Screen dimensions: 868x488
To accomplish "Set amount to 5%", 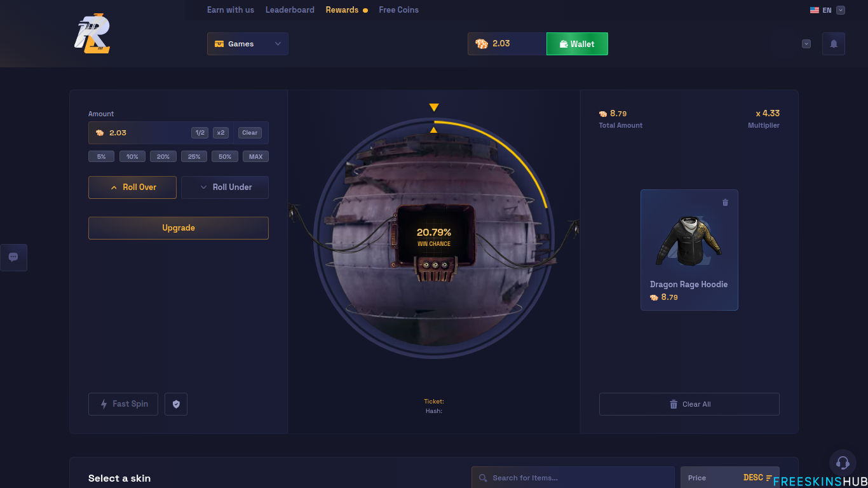I will [x=102, y=156].
